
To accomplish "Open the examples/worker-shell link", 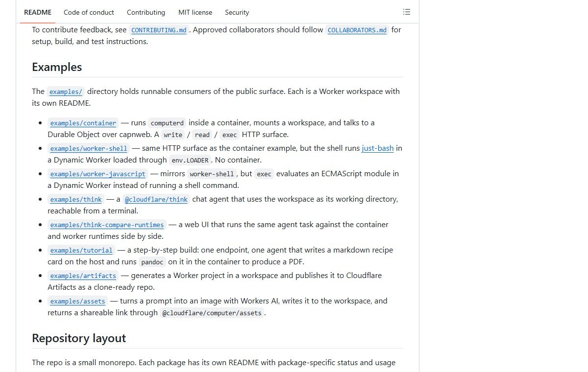I will 89,148.
